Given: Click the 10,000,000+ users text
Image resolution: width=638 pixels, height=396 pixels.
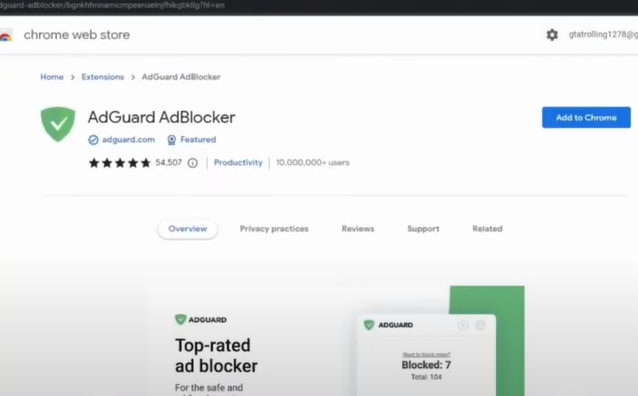Looking at the screenshot, I should pos(312,163).
